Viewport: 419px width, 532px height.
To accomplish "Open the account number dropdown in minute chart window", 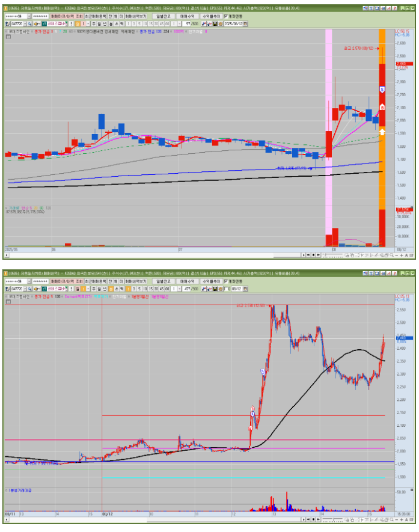I will click(29, 281).
